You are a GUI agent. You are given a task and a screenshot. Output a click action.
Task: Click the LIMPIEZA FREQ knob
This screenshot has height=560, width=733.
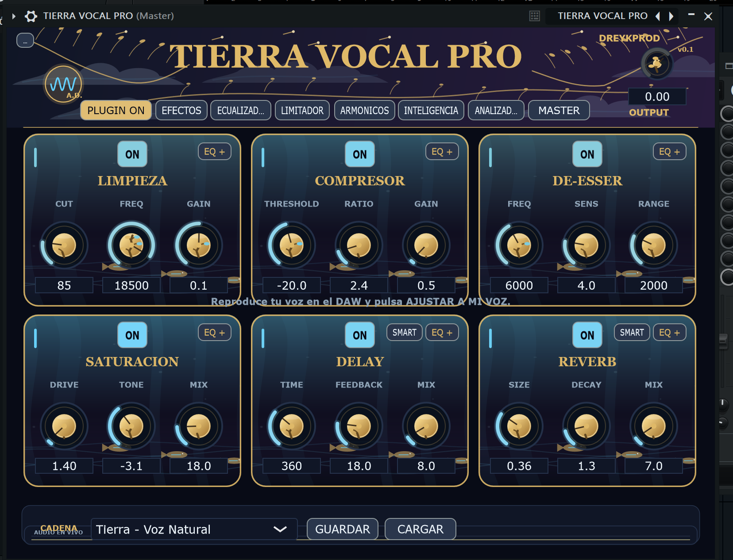[131, 245]
